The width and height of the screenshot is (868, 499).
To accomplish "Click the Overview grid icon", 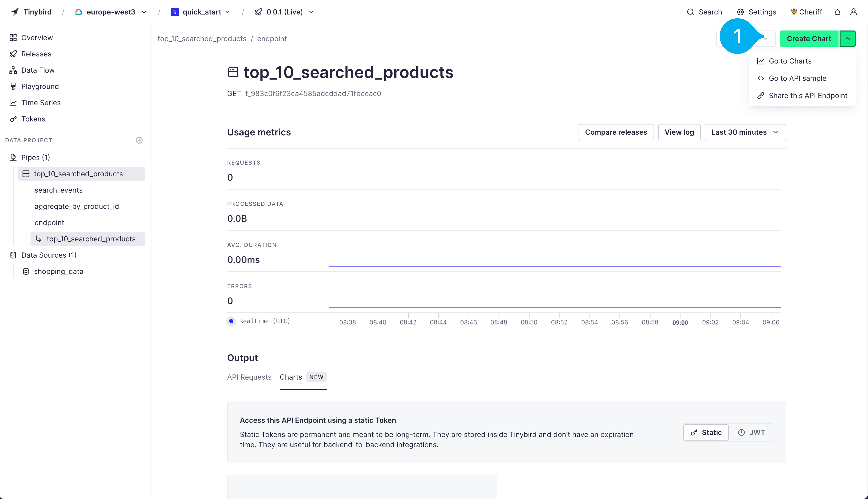I will point(13,38).
